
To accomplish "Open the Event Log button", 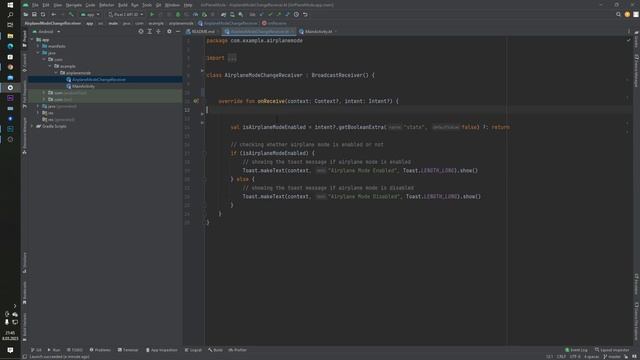I will (x=576, y=350).
